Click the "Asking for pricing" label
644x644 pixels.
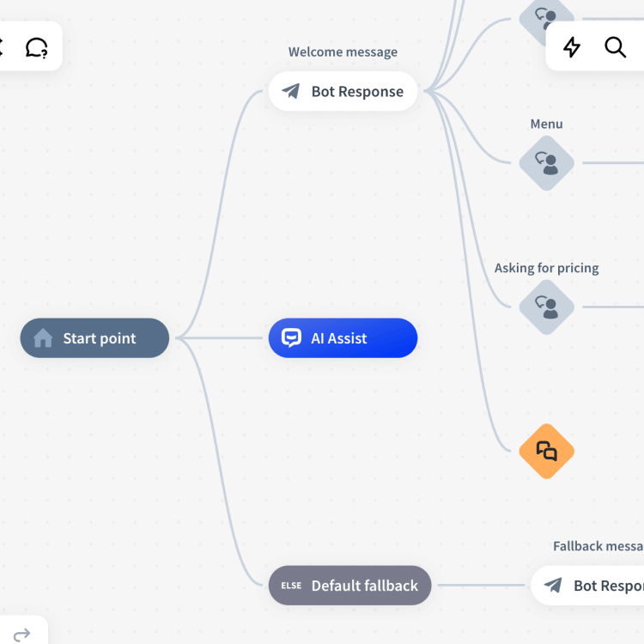546,268
